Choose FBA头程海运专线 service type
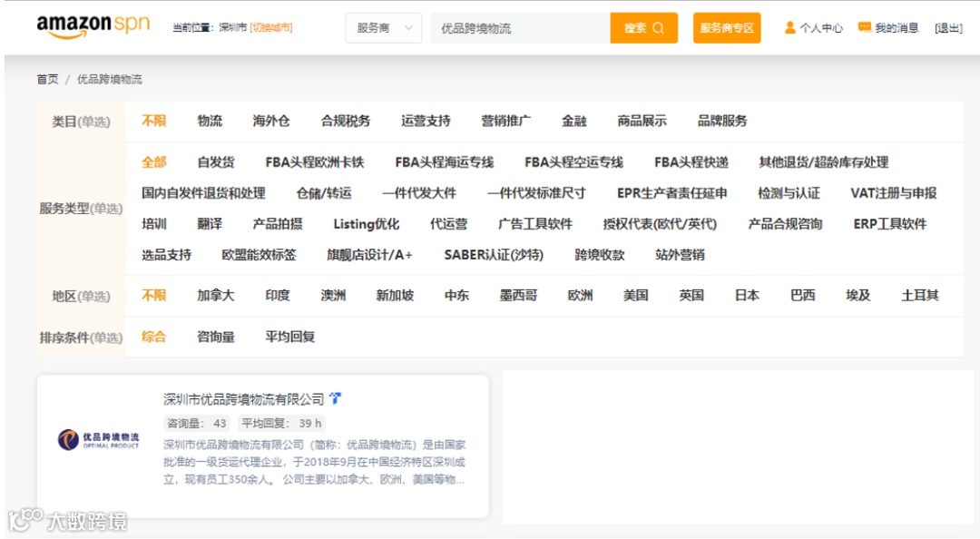980x539 pixels. click(445, 162)
